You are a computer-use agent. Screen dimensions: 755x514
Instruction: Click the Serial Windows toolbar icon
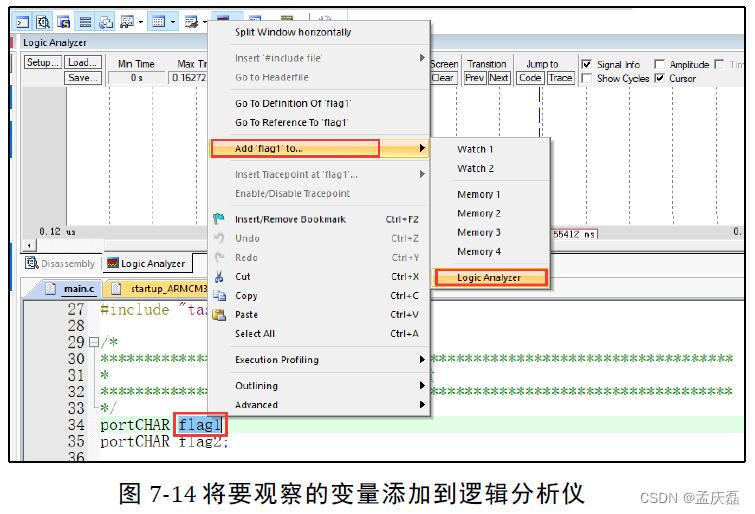191,22
